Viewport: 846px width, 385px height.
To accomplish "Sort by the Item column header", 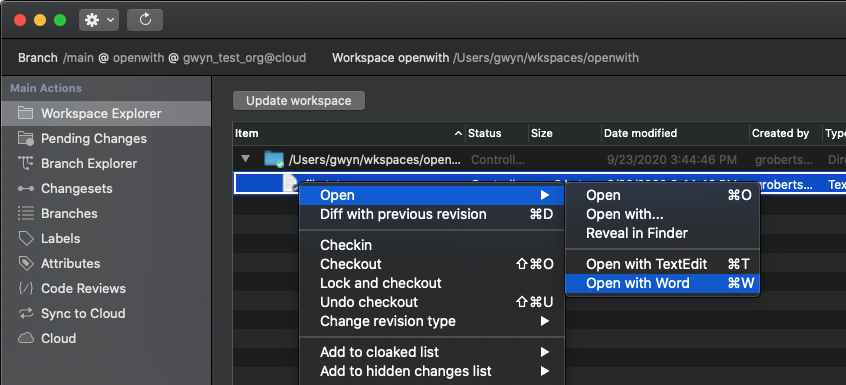I will [x=349, y=133].
